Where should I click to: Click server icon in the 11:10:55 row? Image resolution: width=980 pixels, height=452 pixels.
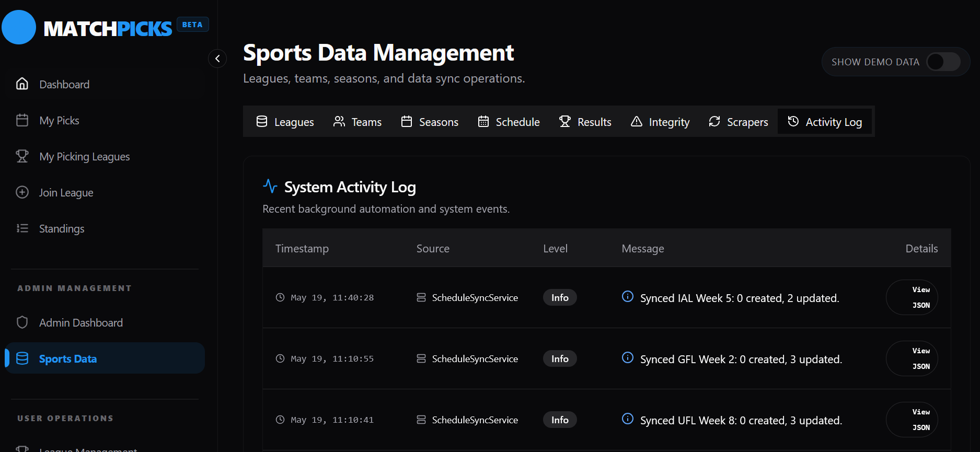421,358
